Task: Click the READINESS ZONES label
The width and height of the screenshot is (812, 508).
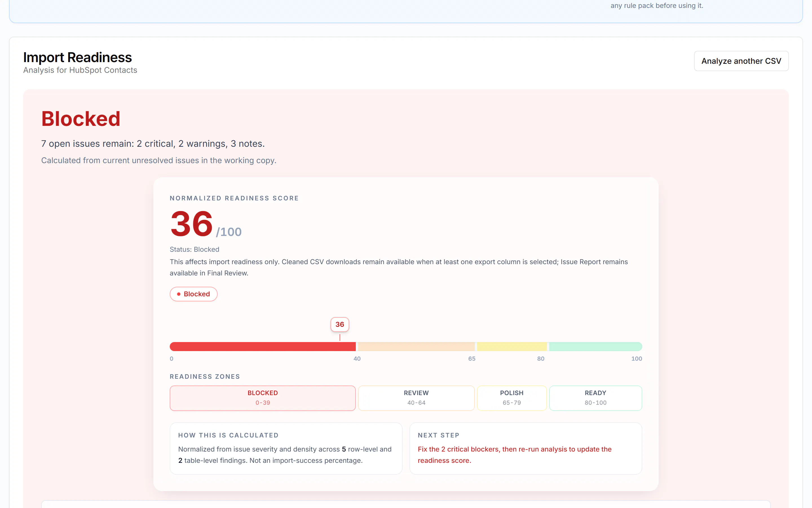Action: [x=205, y=377]
